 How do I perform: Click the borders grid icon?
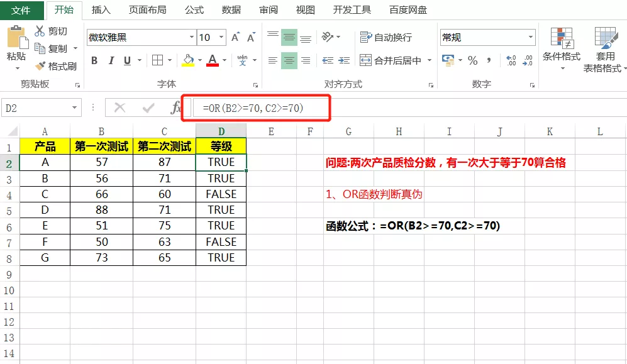pos(158,60)
